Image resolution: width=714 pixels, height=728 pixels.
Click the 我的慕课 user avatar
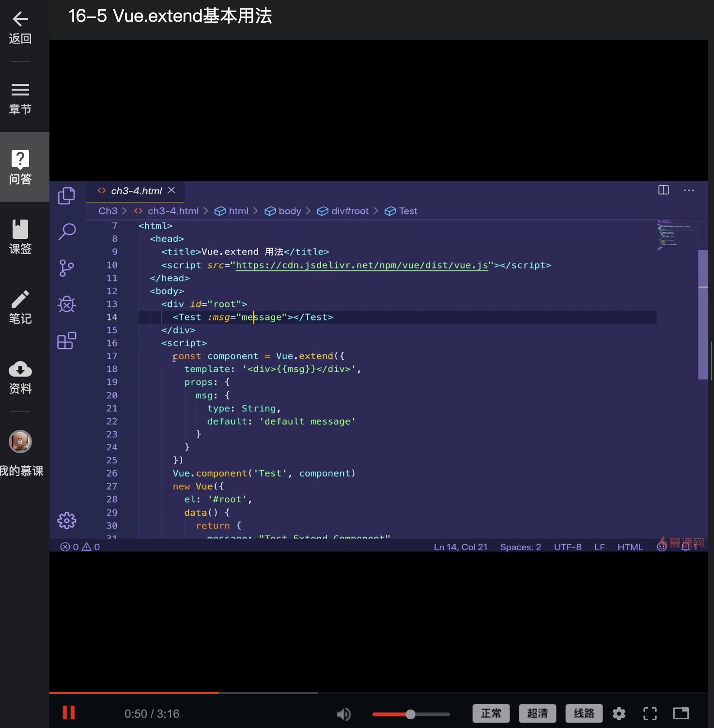(x=20, y=442)
